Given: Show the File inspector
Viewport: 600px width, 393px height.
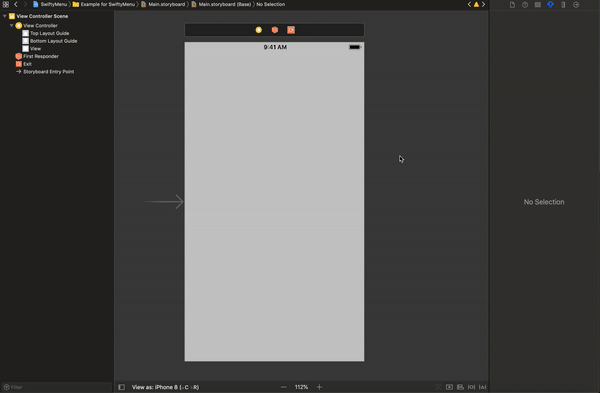Looking at the screenshot, I should click(512, 5).
